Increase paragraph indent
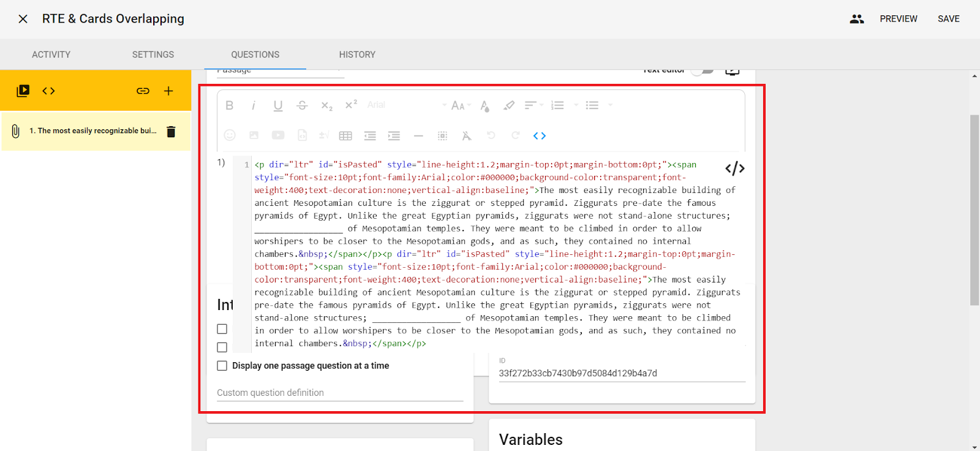 [x=394, y=136]
